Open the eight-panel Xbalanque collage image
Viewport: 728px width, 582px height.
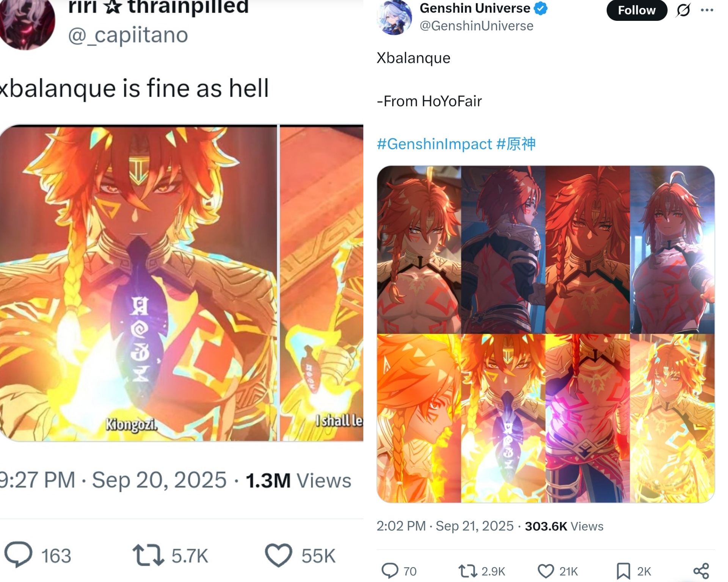(x=546, y=334)
